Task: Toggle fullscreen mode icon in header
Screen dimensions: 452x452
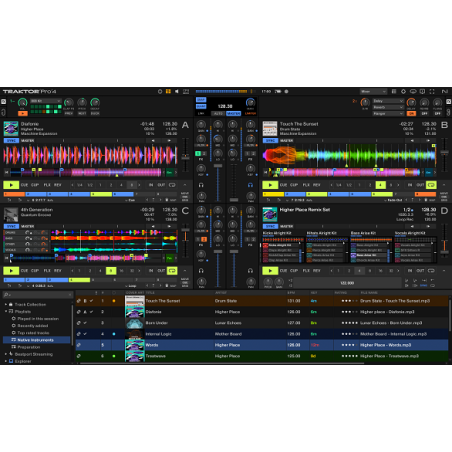Action: (x=432, y=91)
